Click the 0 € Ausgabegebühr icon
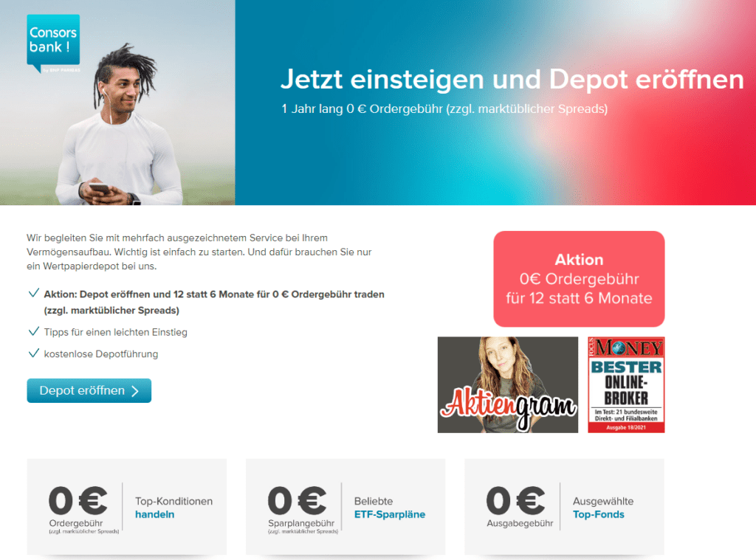The image size is (756, 560). [x=515, y=501]
